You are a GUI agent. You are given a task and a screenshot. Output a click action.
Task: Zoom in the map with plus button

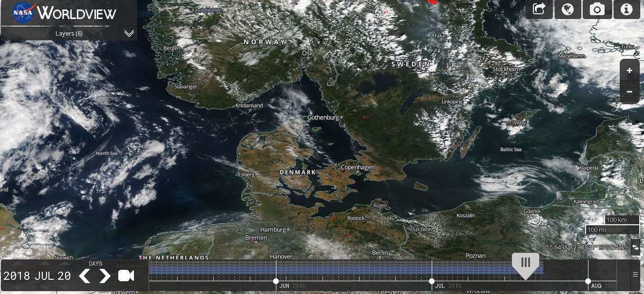tap(630, 71)
